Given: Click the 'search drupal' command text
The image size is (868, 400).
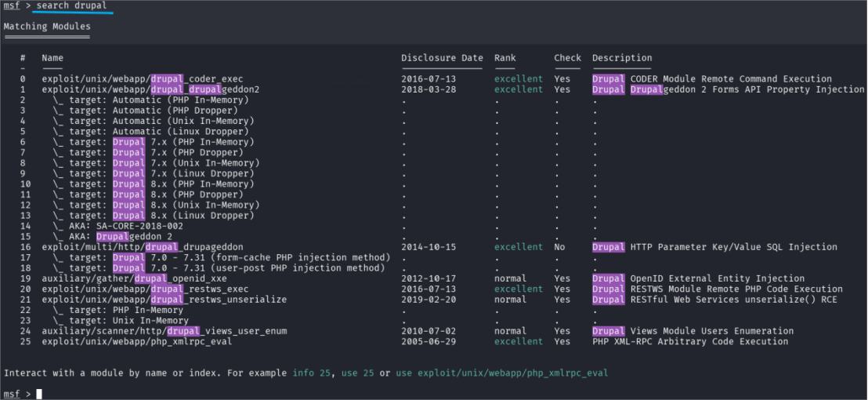Looking at the screenshot, I should pos(72,5).
